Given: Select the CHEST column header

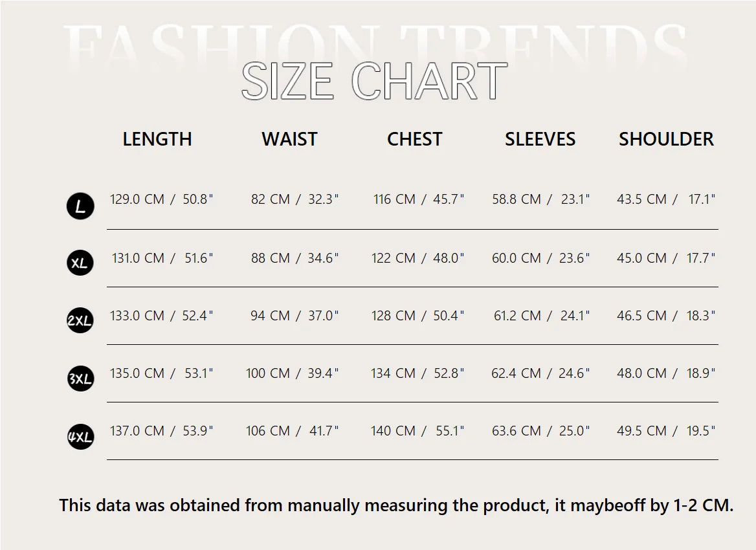Looking at the screenshot, I should coord(414,139).
